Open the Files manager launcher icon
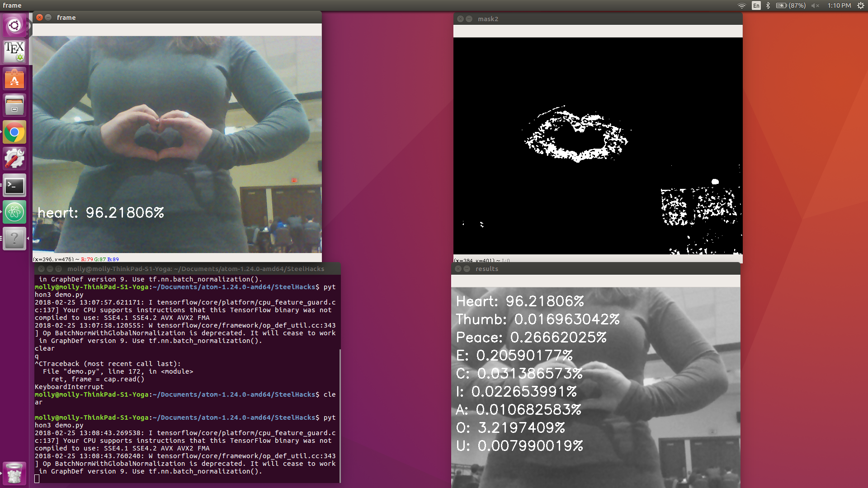 (14, 106)
